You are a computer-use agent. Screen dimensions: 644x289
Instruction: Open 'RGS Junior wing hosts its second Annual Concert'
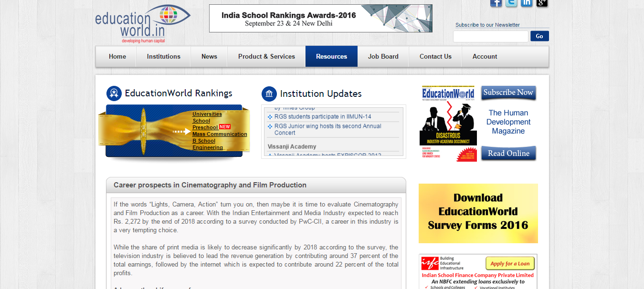[x=328, y=129]
